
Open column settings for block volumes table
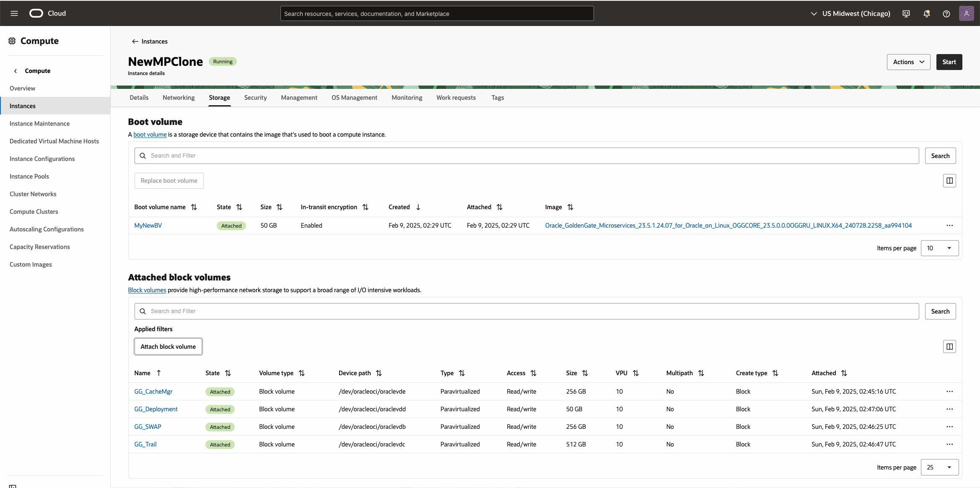pyautogui.click(x=949, y=347)
